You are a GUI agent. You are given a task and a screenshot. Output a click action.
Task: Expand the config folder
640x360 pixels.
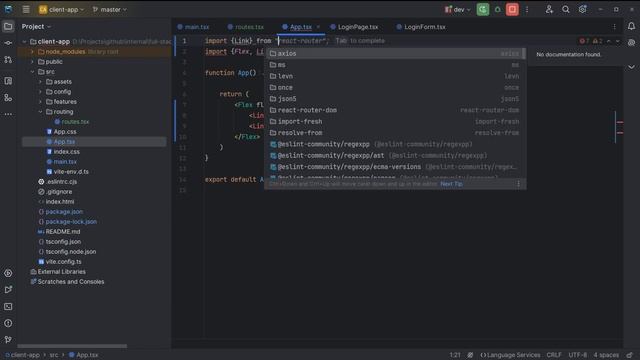click(40, 92)
